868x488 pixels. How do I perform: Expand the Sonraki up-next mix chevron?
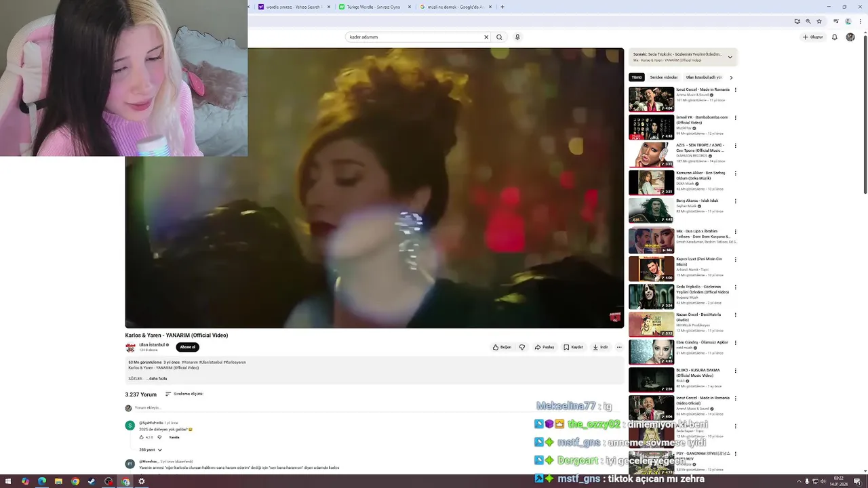pos(730,57)
